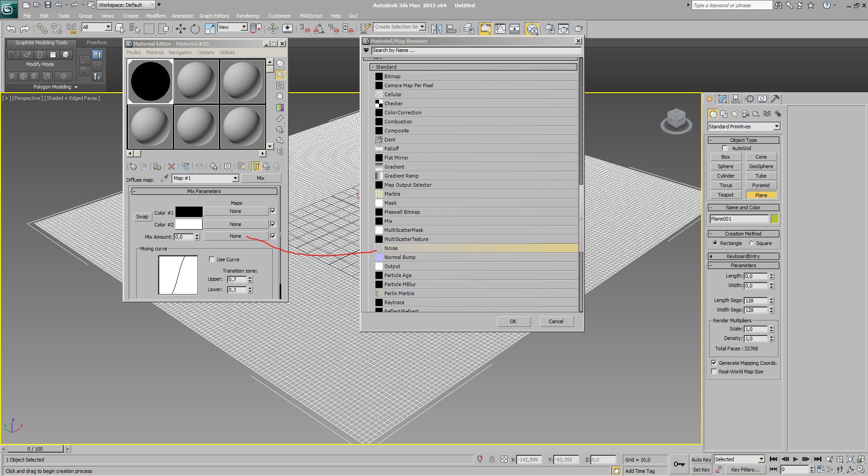This screenshot has height=476, width=868.
Task: Enable the Use Curve checkbox
Action: [x=212, y=259]
